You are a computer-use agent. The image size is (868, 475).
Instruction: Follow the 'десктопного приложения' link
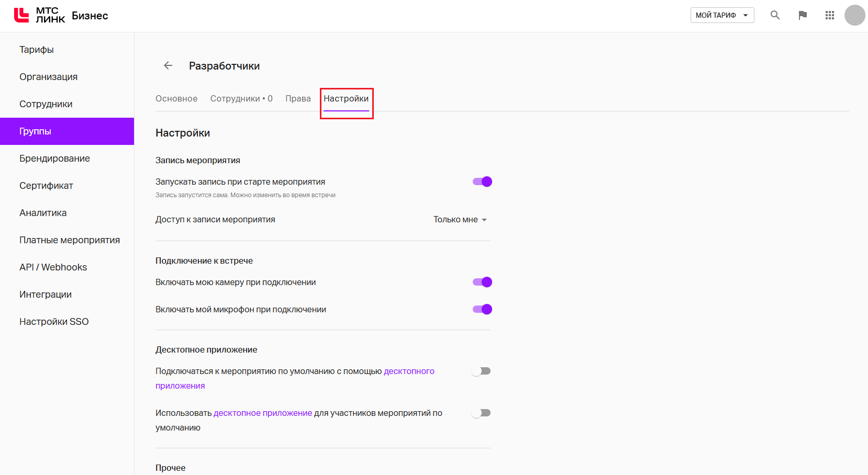pos(409,371)
